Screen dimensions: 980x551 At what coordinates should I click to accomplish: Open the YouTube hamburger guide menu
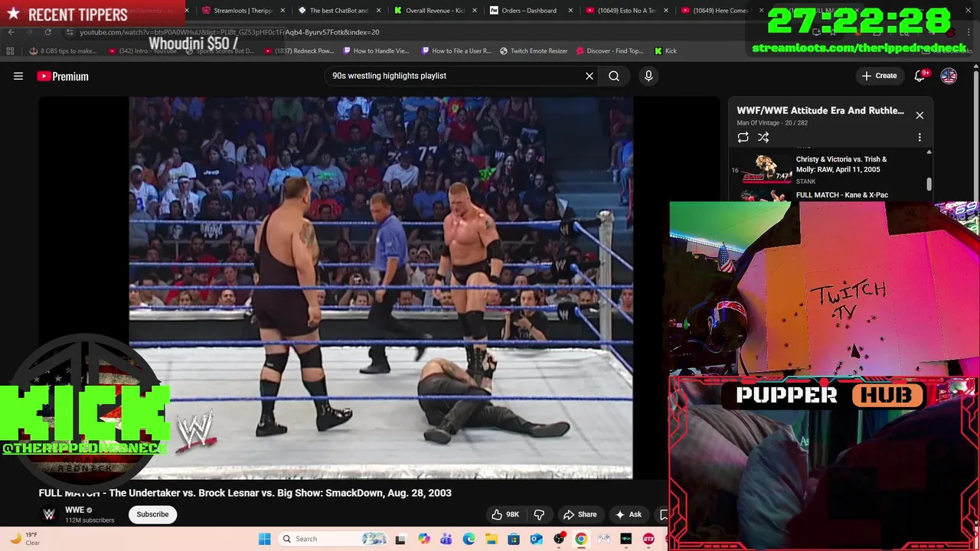[x=18, y=76]
